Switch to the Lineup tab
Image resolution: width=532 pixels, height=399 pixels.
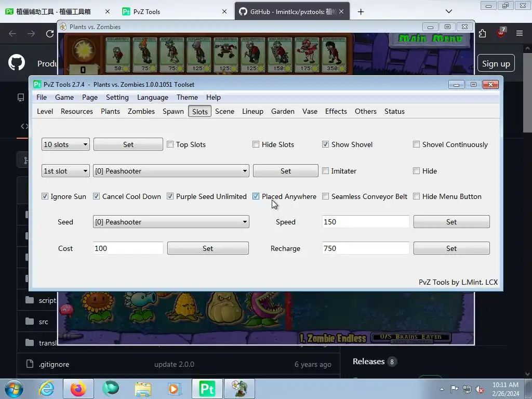tap(253, 111)
